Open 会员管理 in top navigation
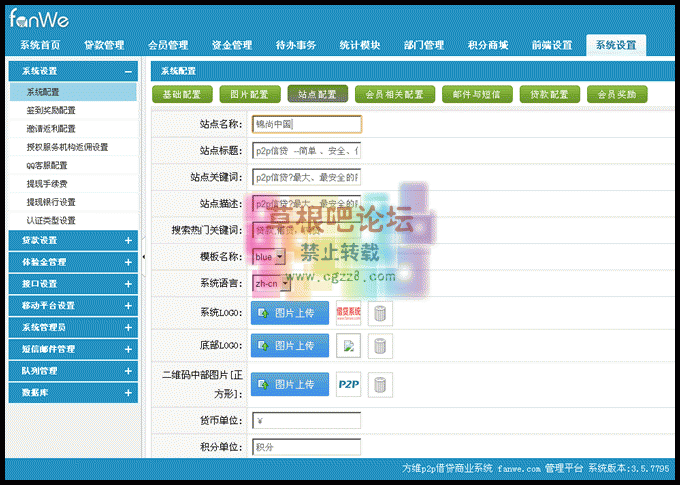The width and height of the screenshot is (680, 485). 168,45
